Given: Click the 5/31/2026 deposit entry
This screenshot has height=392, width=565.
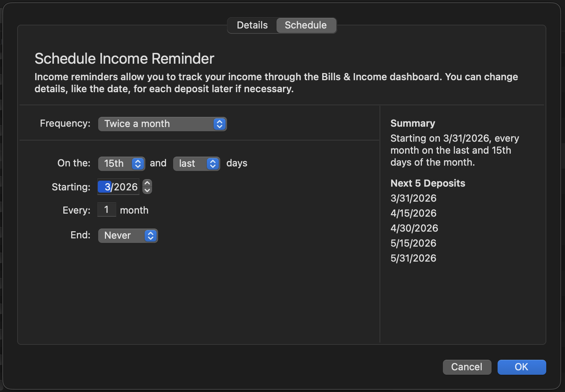Looking at the screenshot, I should 413,258.
